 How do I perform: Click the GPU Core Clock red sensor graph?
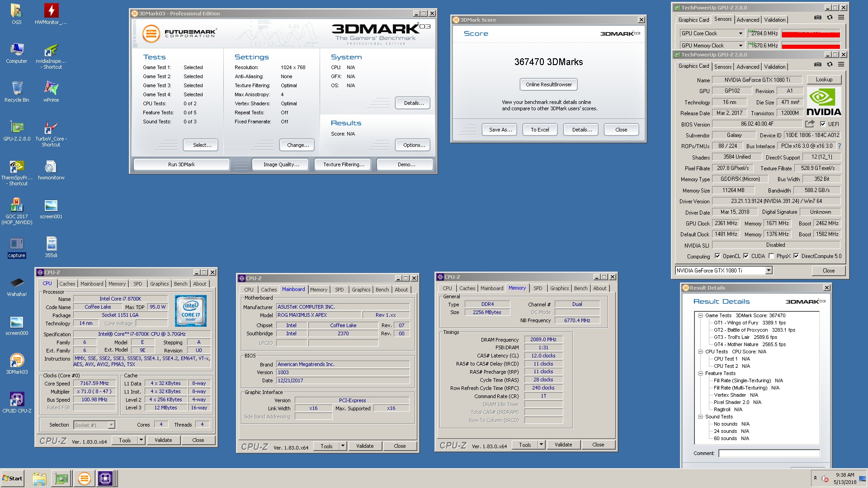point(811,34)
